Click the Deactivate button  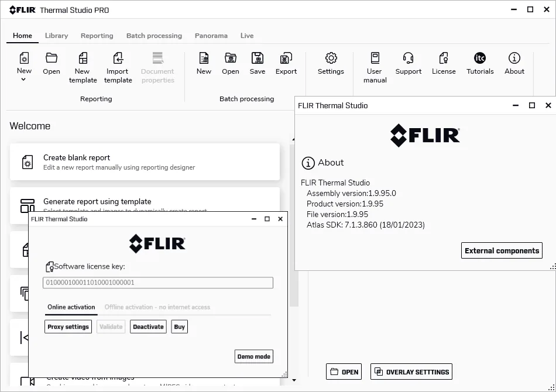click(148, 327)
